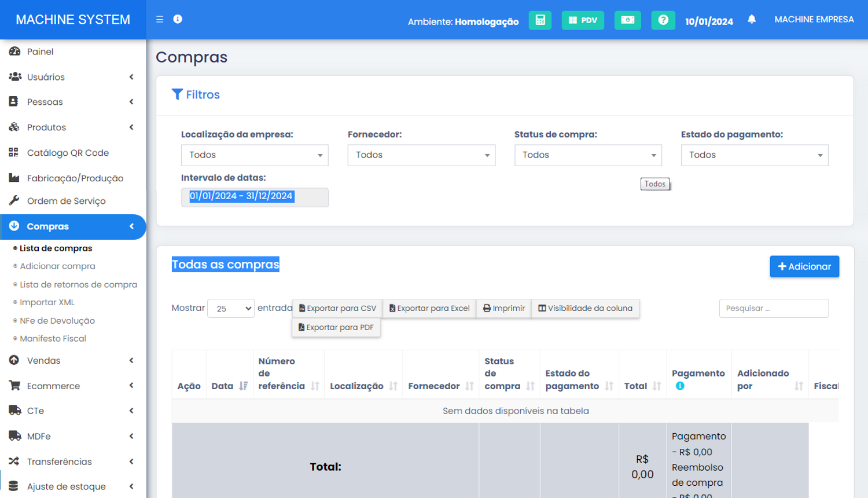Image resolution: width=868 pixels, height=498 pixels.
Task: Click the info circle icon in the header
Action: point(178,19)
